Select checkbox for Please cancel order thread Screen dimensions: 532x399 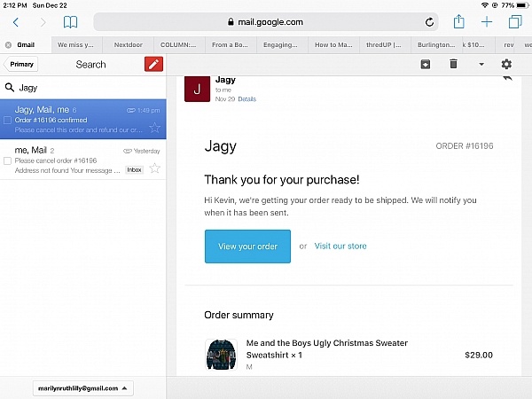(x=8, y=160)
